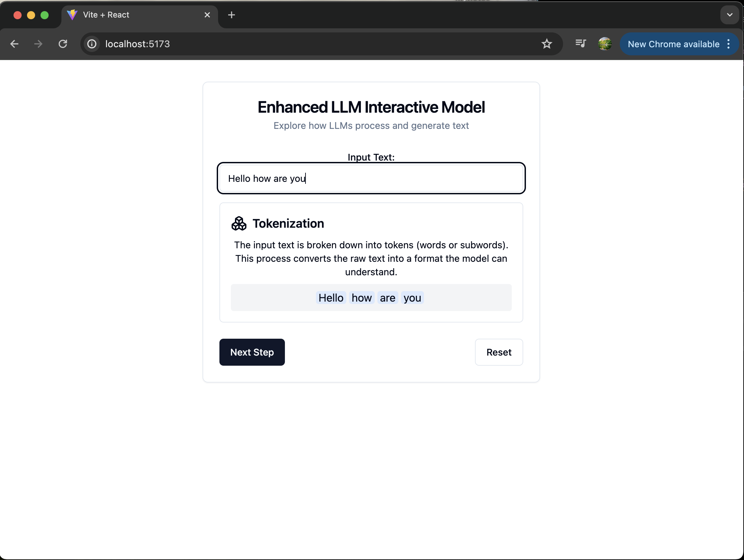Click the browser back arrow

point(15,44)
